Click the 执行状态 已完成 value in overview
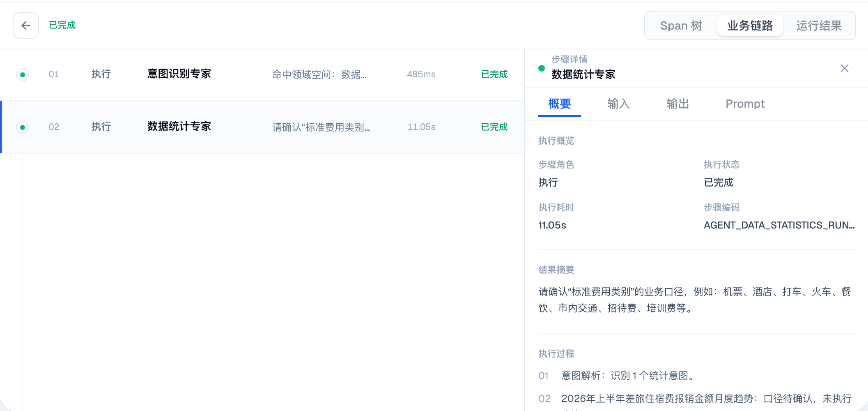This screenshot has width=868, height=411. [x=719, y=182]
